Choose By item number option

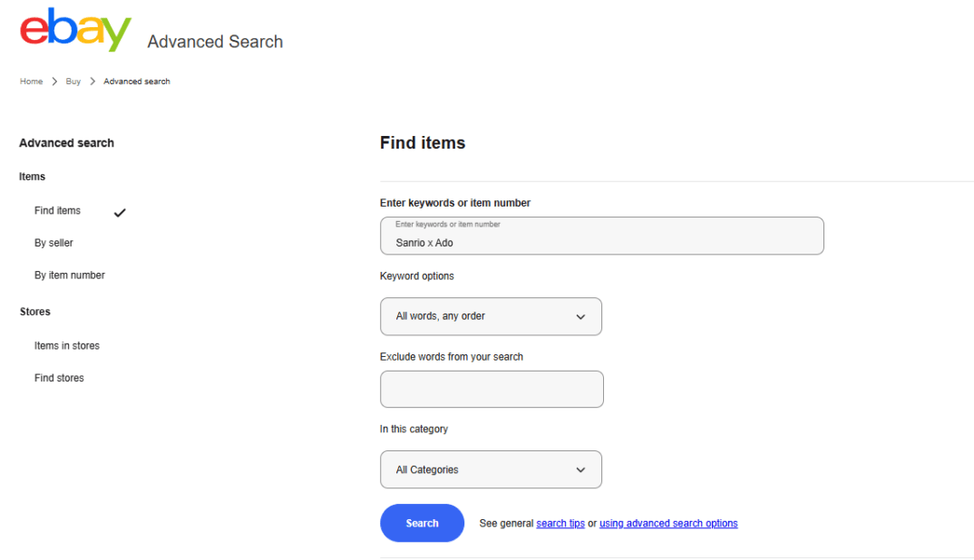click(x=70, y=275)
